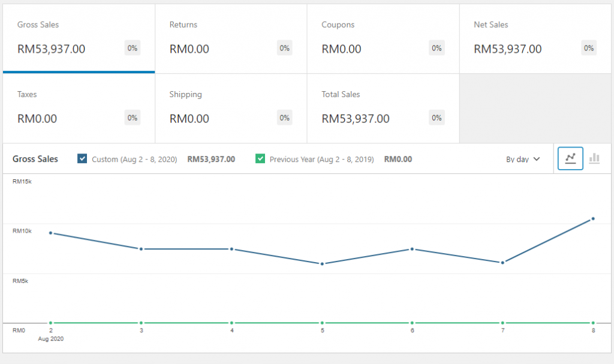The width and height of the screenshot is (614, 364).
Task: Click the RM10k y-axis label
Action: coord(22,231)
